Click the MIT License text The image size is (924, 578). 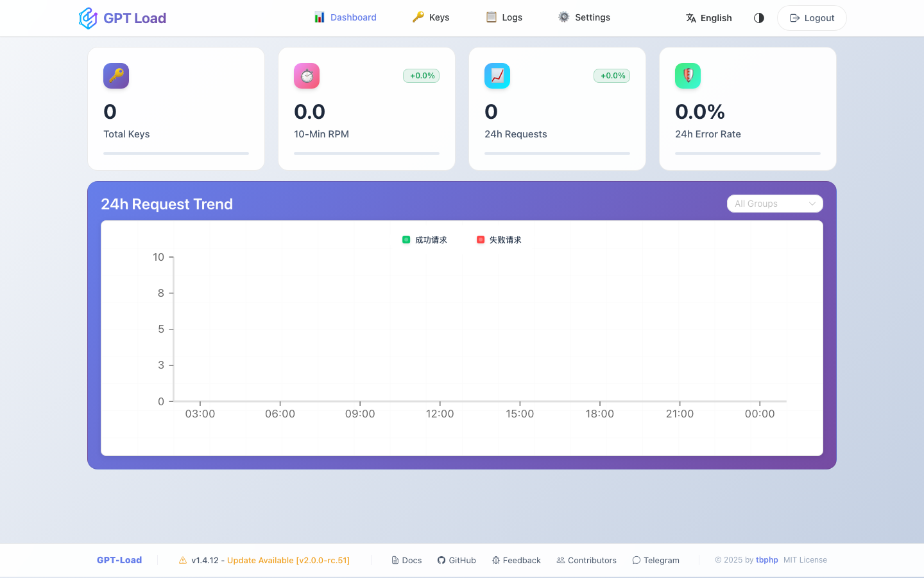[805, 560]
